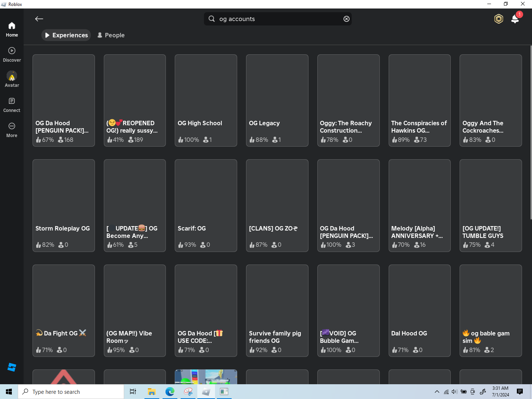The width and height of the screenshot is (532, 399).
Task: Open Microsoft Edge from the taskbar
Action: [x=170, y=392]
